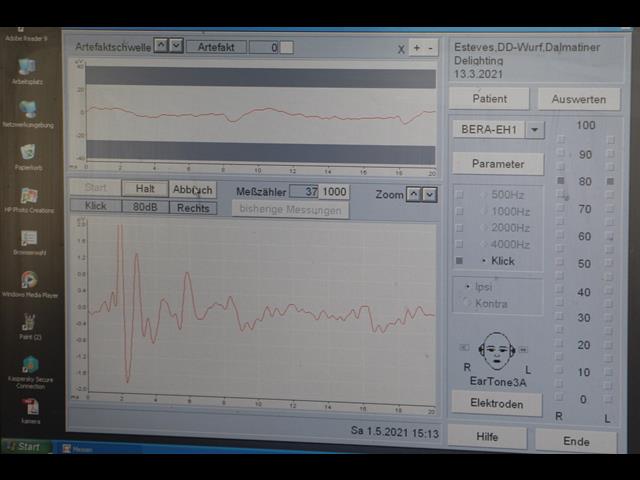This screenshot has height=480, width=640.
Task: Increase the Artefaktschwelle with up arrow
Action: pos(161,46)
